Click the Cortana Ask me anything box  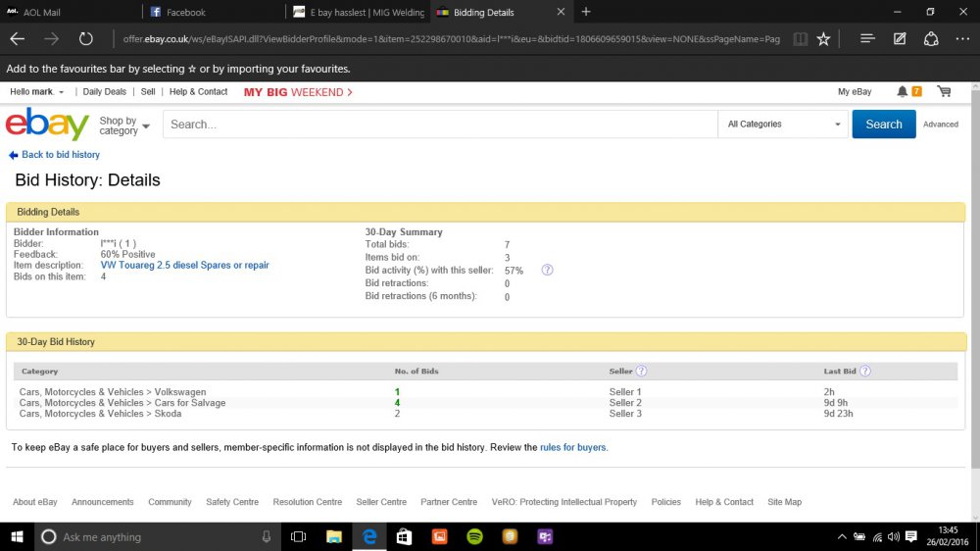pos(156,536)
